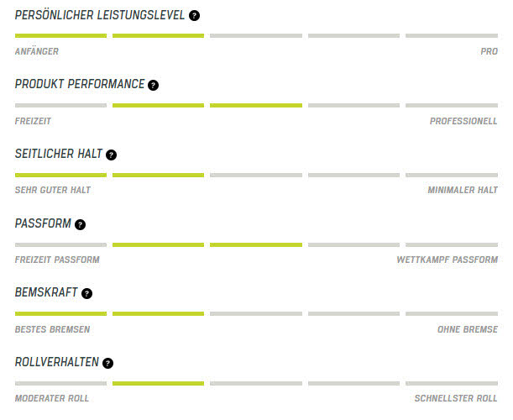The height and width of the screenshot is (420, 513).
Task: Click first green segment of Leistungslevel bar
Action: point(60,35)
